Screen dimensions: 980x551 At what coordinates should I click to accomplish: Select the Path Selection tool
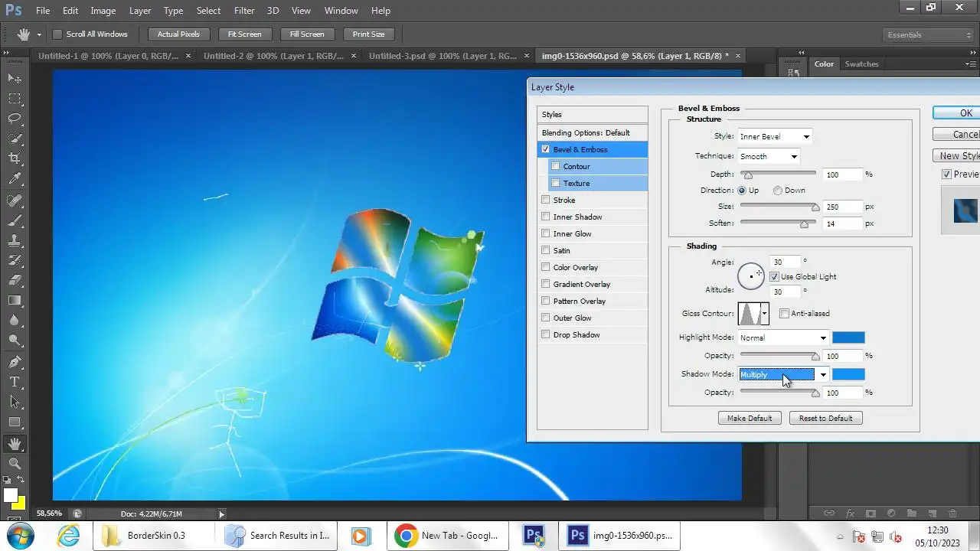(x=15, y=402)
